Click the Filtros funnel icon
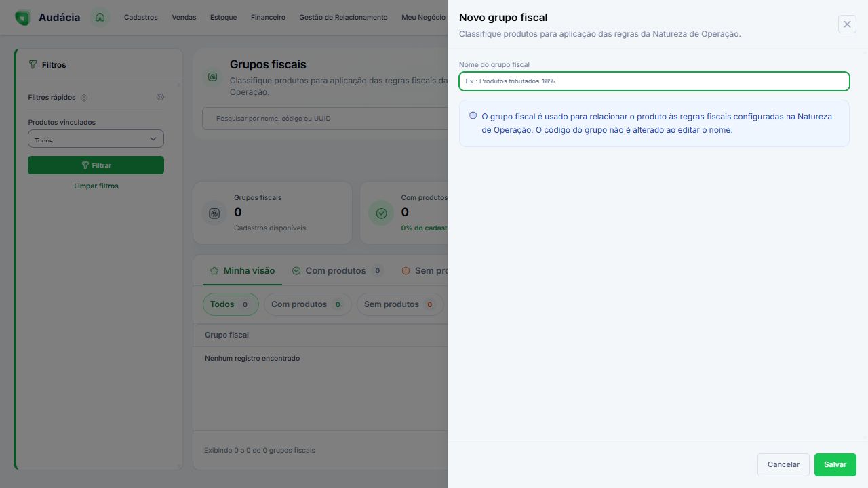This screenshot has width=868, height=488. (33, 65)
